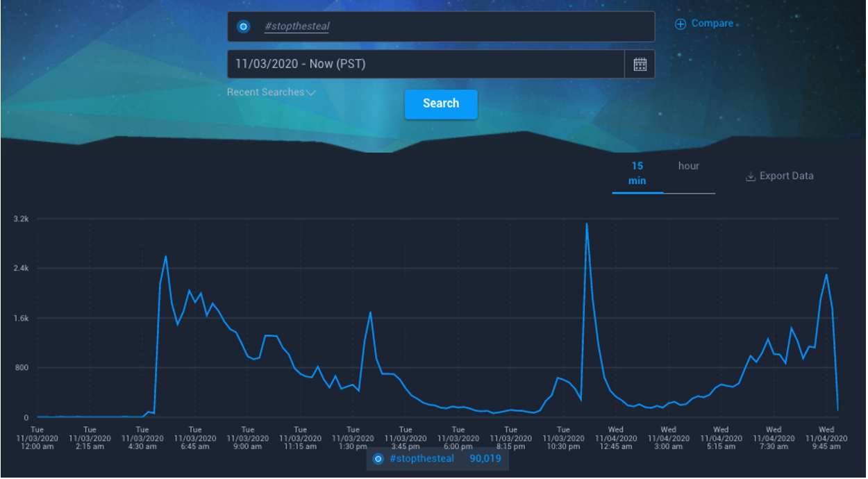
Task: Expand the Recent Searches dropdown
Action: 271,92
